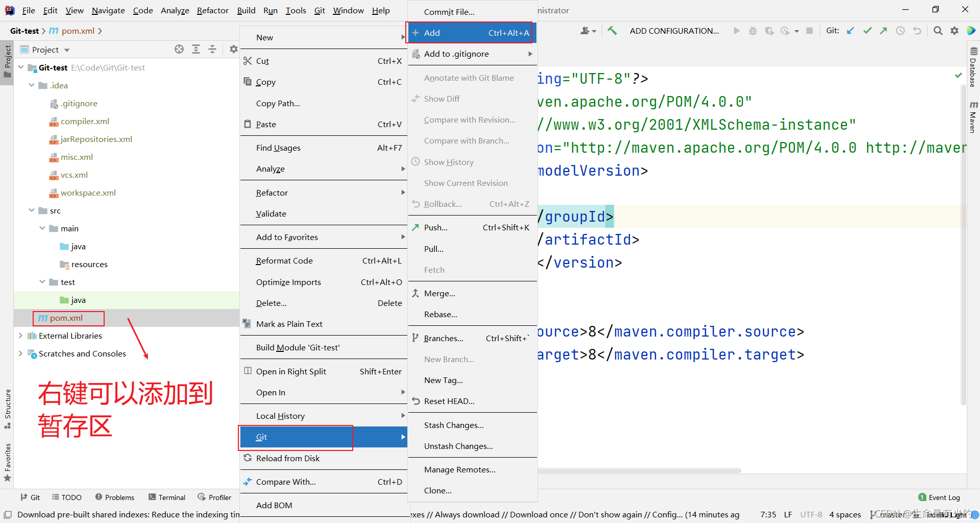Click the LF line separator indicator
This screenshot has height=523, width=980.
pyautogui.click(x=788, y=514)
